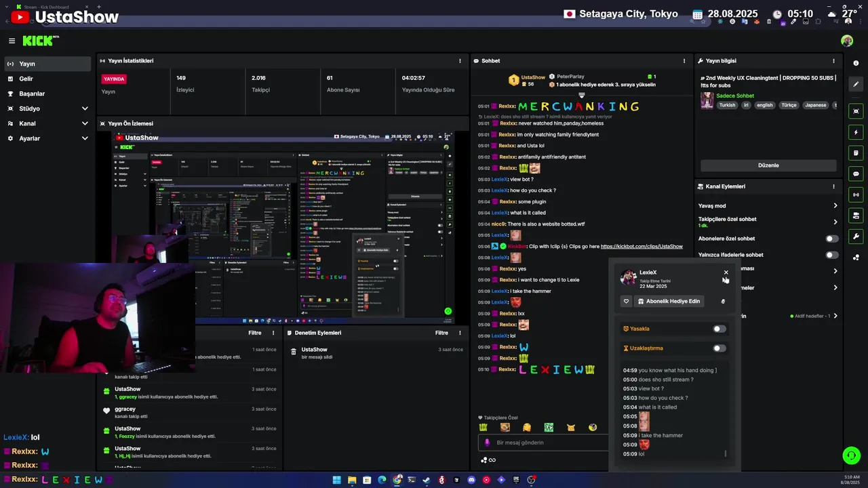Open Sohbet panel three-dot menu

coord(684,61)
